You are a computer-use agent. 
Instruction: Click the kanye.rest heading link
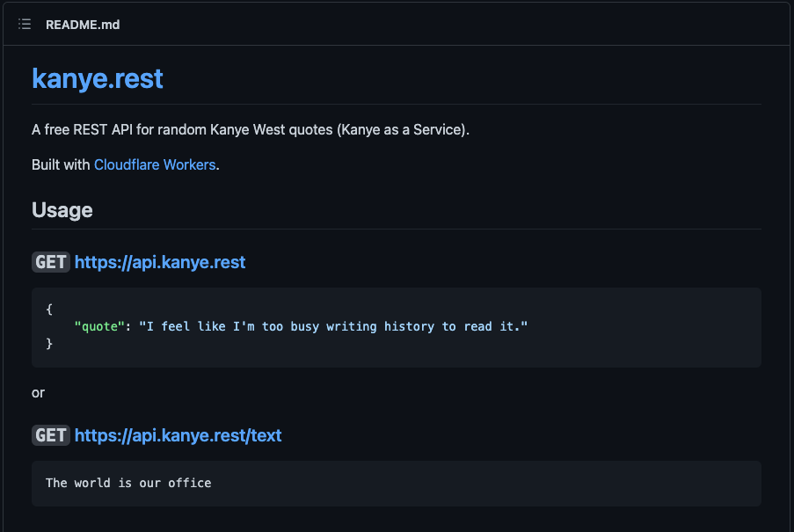[98, 78]
